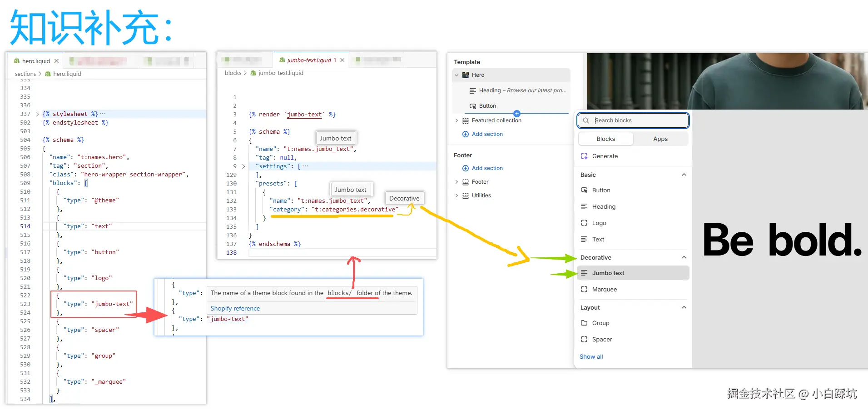Click the Generate sparkle icon
Screen dimensions: 868x411
click(584, 156)
